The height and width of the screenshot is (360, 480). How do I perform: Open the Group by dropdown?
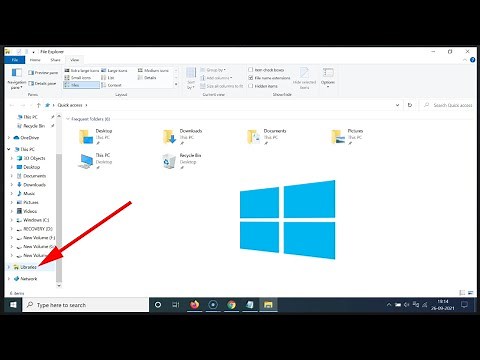pos(213,70)
